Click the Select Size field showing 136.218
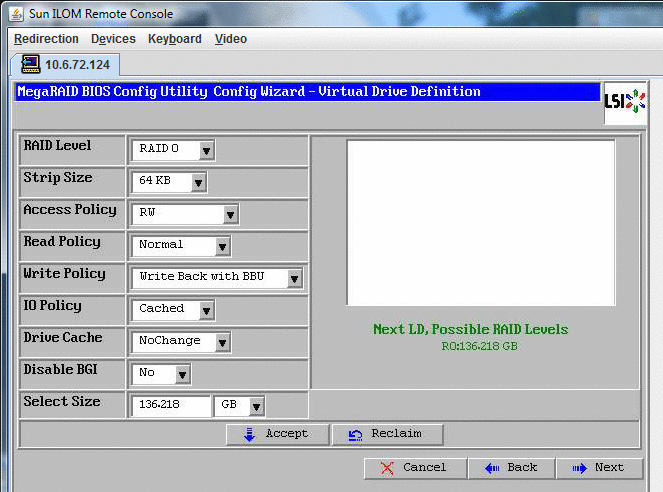 pos(171,406)
